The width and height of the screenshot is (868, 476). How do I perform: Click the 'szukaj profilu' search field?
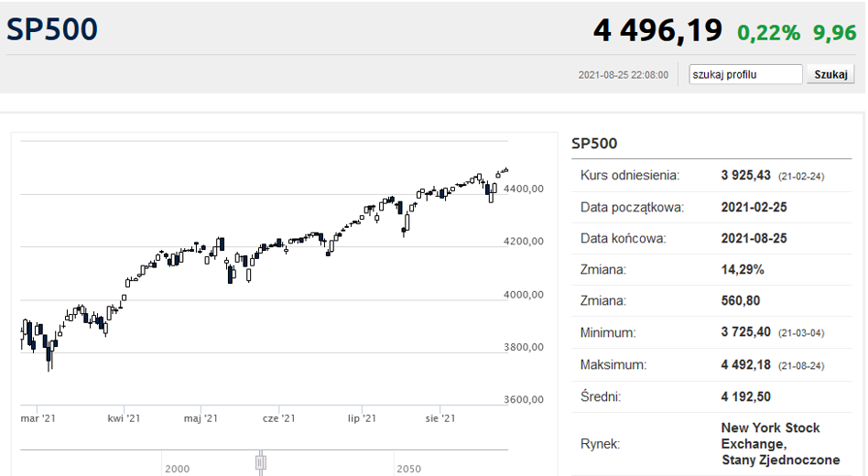pos(745,74)
